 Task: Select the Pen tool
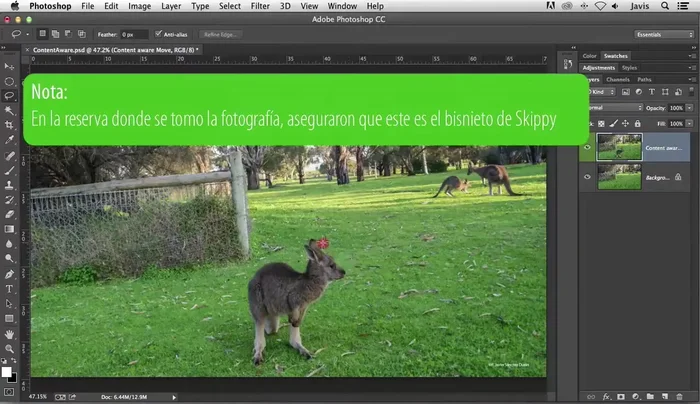pos(9,273)
